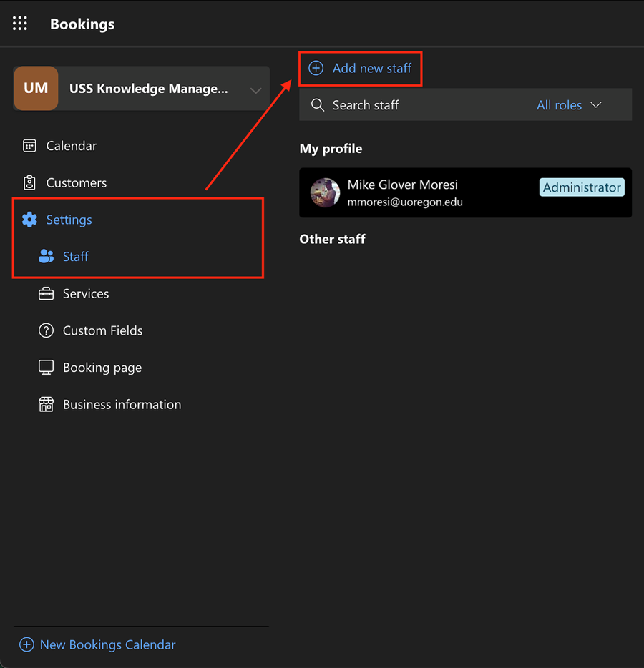644x668 pixels.
Task: Open the Services settings page
Action: tap(86, 293)
